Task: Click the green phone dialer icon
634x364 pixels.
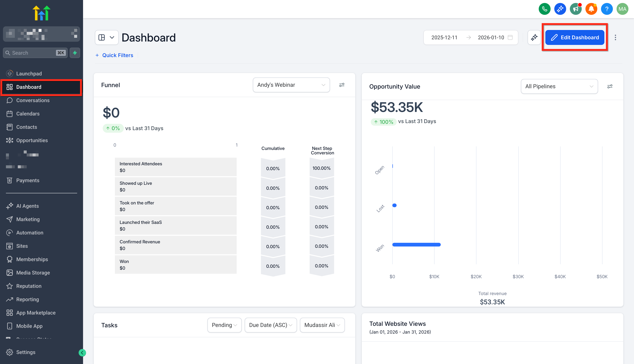Action: pos(544,9)
